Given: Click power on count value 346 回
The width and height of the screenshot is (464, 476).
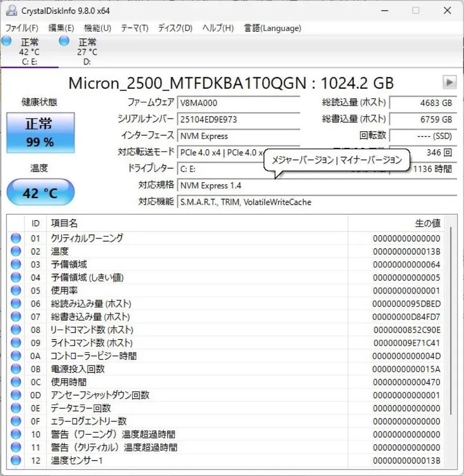Looking at the screenshot, I should [x=433, y=152].
